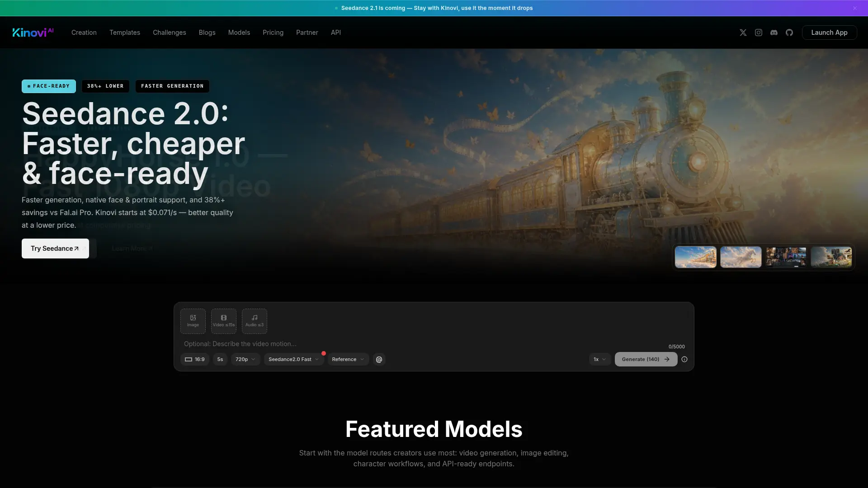Add an Image reference in the prompt box
The width and height of the screenshot is (868, 488).
(193, 321)
